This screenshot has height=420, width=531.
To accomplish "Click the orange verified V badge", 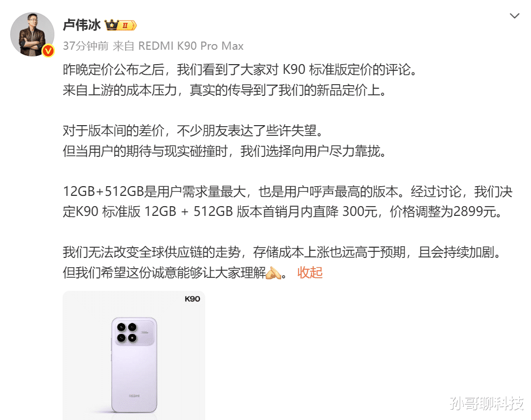I will [x=48, y=51].
